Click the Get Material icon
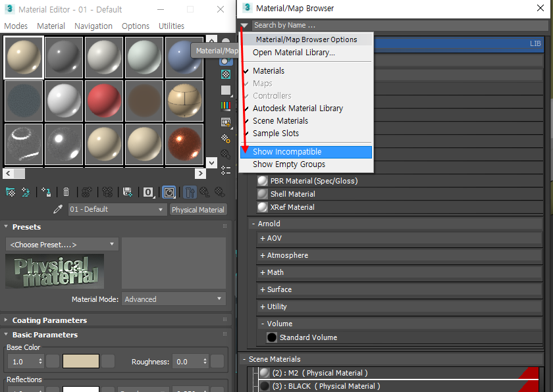This screenshot has height=392, width=553. coord(11,192)
